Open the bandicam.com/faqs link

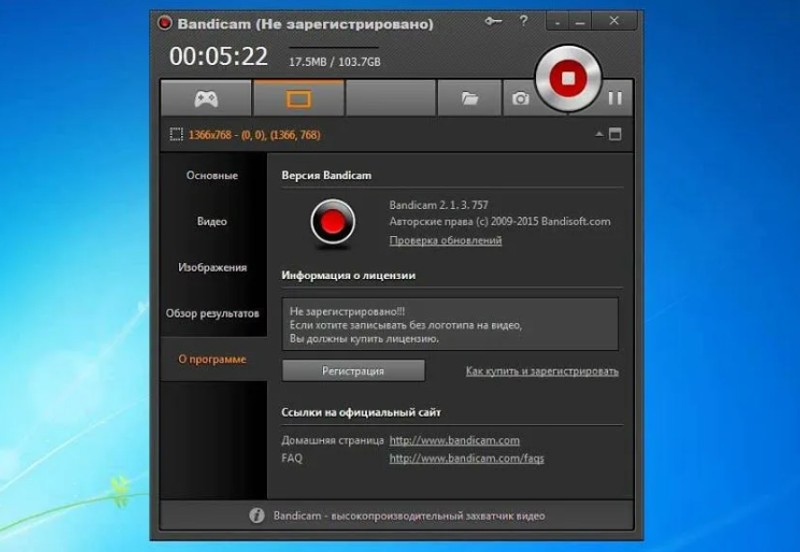[x=466, y=458]
